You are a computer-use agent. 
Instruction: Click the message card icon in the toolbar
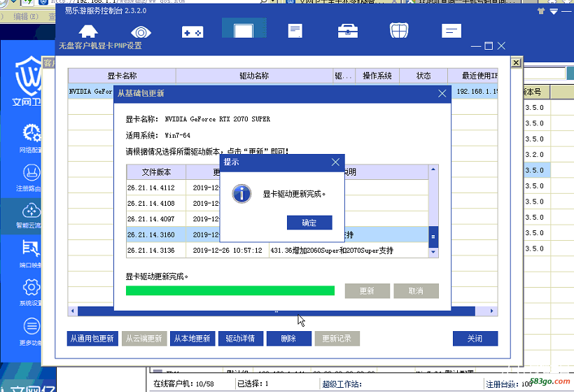click(451, 31)
